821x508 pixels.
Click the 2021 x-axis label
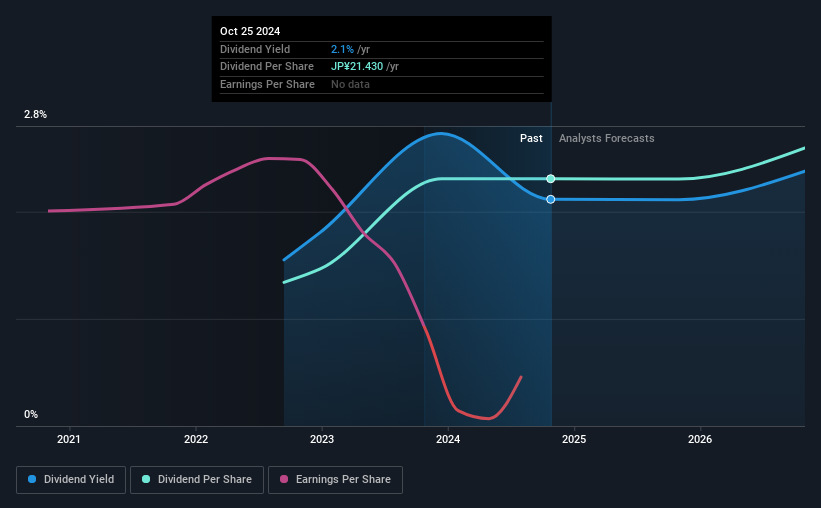69,439
